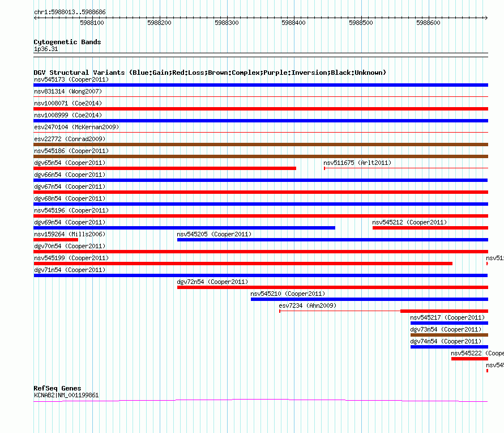504x433 pixels.
Task: Click the nsv545196 (Cooper2011) label
Action: [x=71, y=210]
